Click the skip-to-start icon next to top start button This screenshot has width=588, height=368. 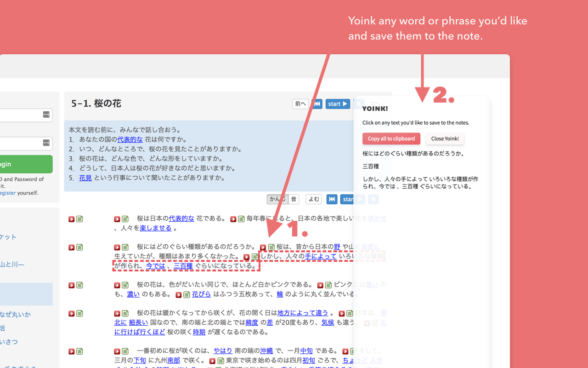tap(317, 103)
